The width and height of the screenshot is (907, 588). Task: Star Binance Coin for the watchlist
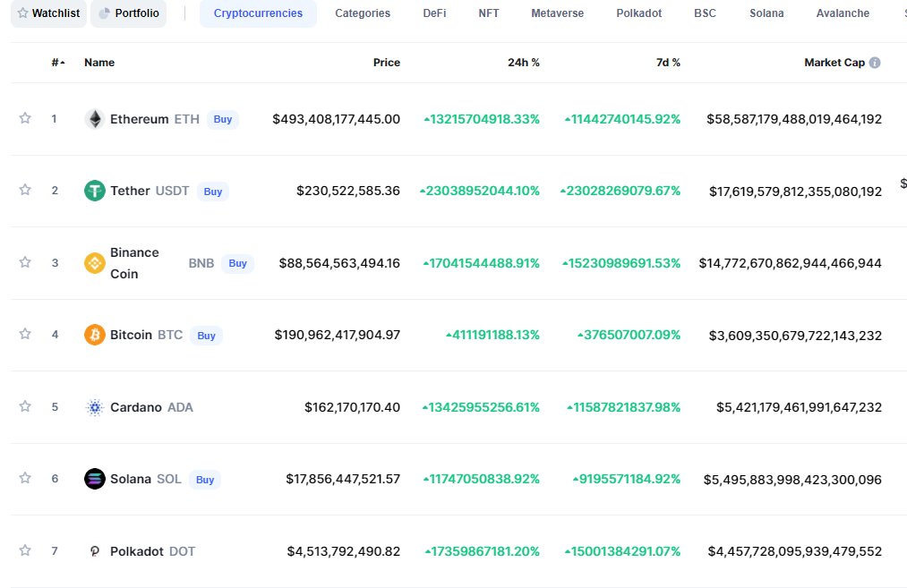(x=25, y=262)
